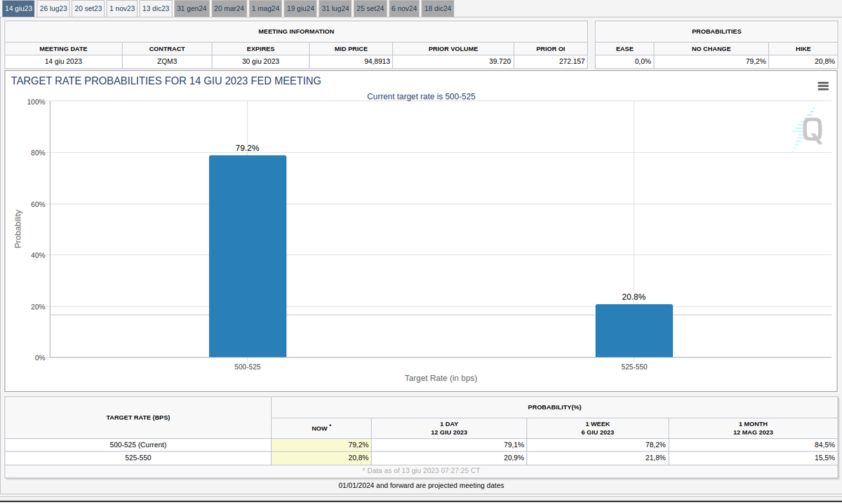
Task: Click the 525-550 probability bar
Action: pyautogui.click(x=634, y=331)
